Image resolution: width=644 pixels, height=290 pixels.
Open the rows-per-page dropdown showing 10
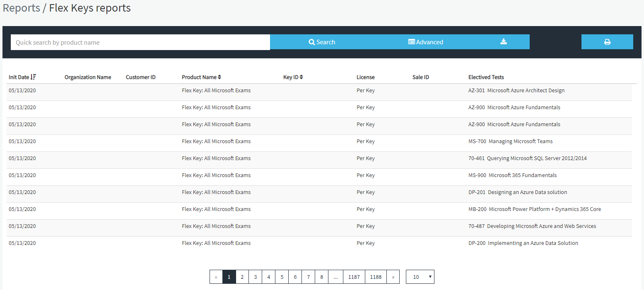coord(420,277)
